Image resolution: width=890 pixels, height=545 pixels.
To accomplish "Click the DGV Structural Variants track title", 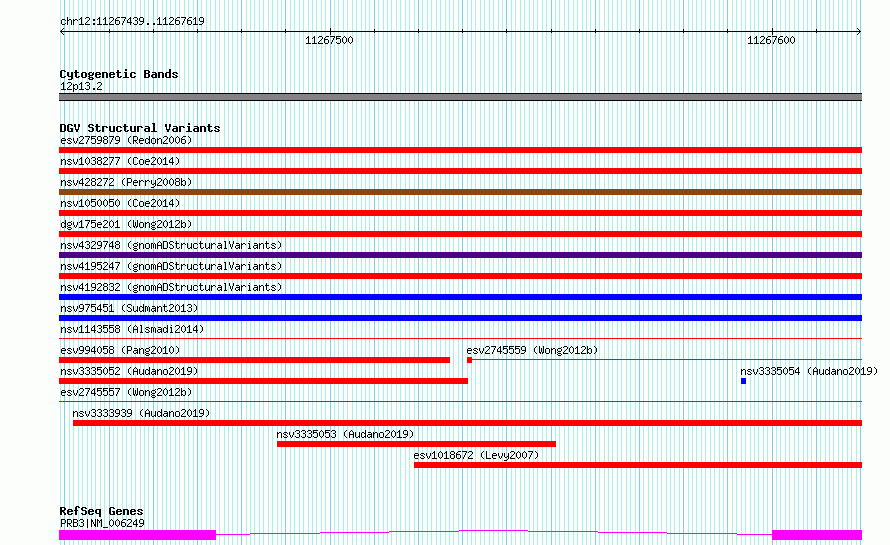I will [140, 128].
